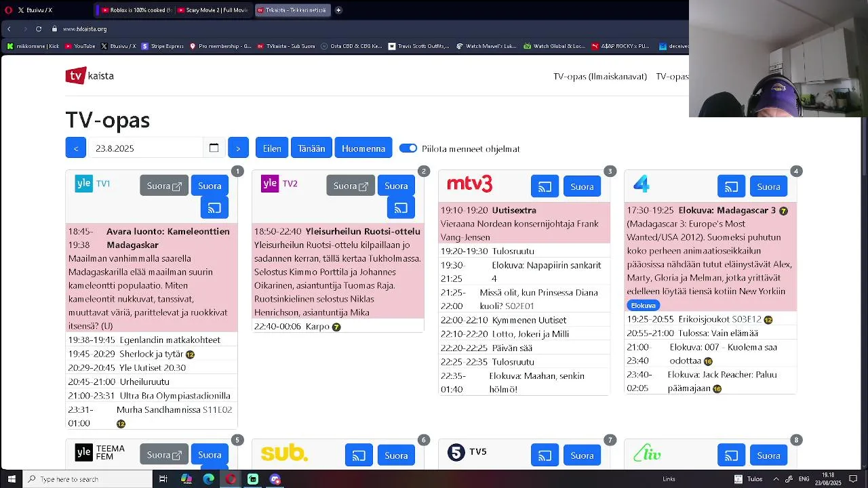Image resolution: width=868 pixels, height=488 pixels.
Task: Switch to the Etusivu / X tab
Action: [47, 10]
